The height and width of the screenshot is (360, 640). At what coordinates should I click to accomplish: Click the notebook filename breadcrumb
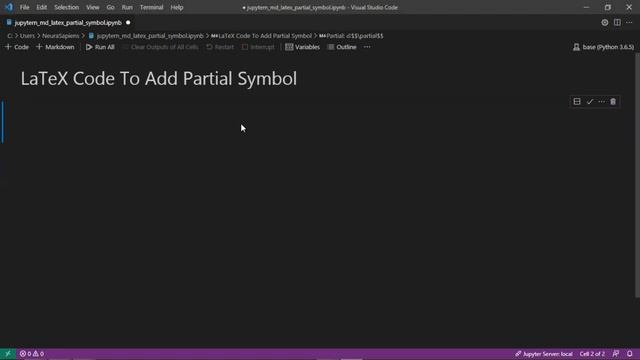[x=146, y=36]
